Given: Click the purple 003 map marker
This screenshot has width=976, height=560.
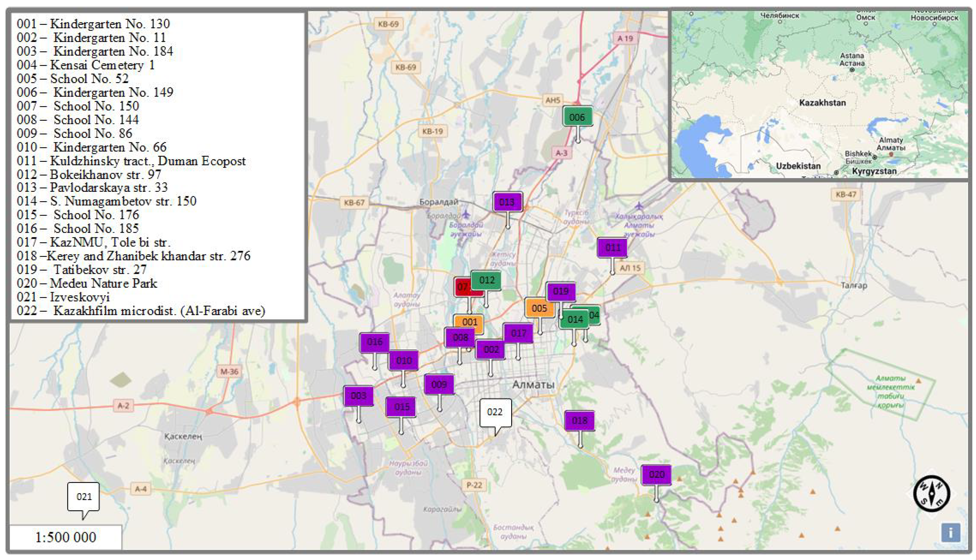Looking at the screenshot, I should (x=358, y=396).
